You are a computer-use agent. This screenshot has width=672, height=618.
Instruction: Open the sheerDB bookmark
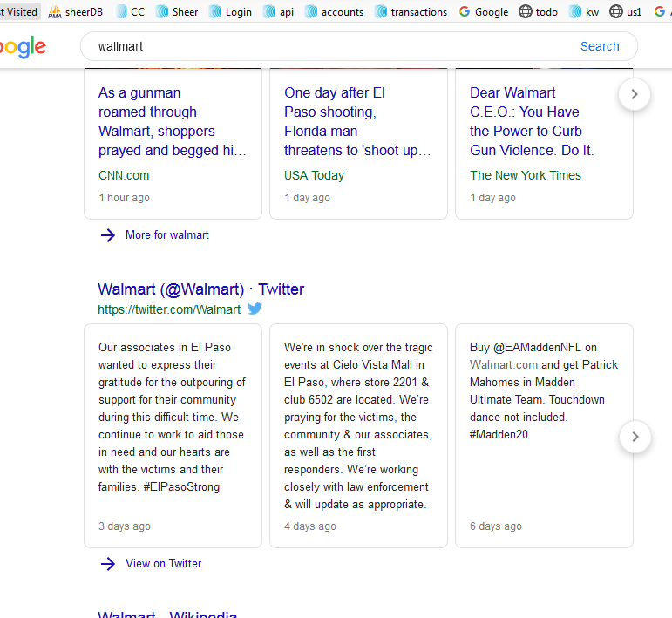[76, 11]
